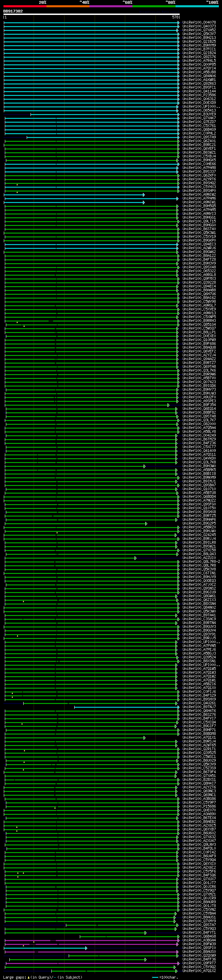Select the UniRef100_Q6ZKF0 entry
222x980 pixels.
tap(199, 175)
